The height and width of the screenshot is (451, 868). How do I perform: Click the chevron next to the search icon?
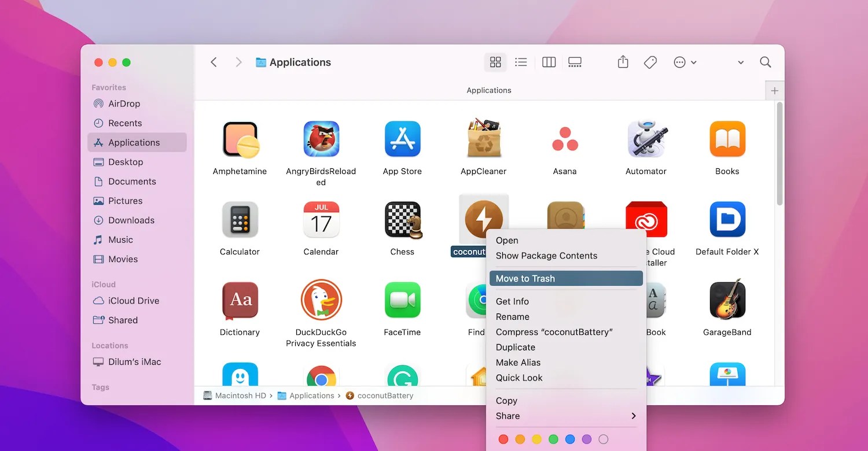point(740,62)
